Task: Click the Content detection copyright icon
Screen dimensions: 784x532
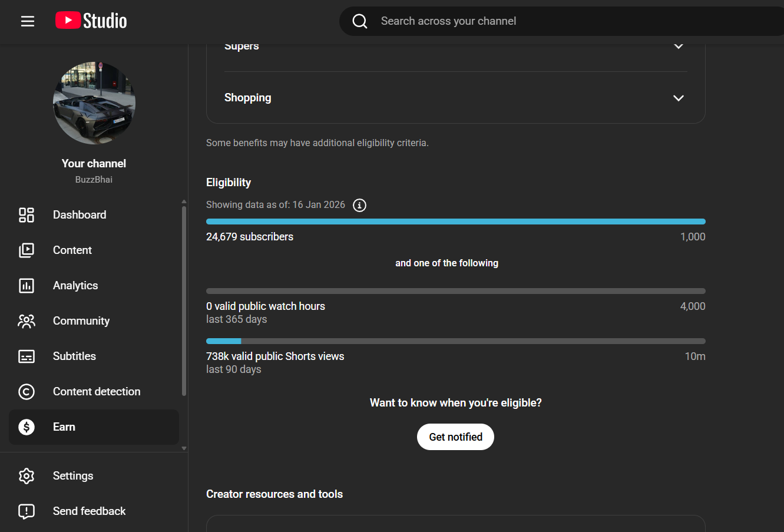Action: tap(27, 392)
